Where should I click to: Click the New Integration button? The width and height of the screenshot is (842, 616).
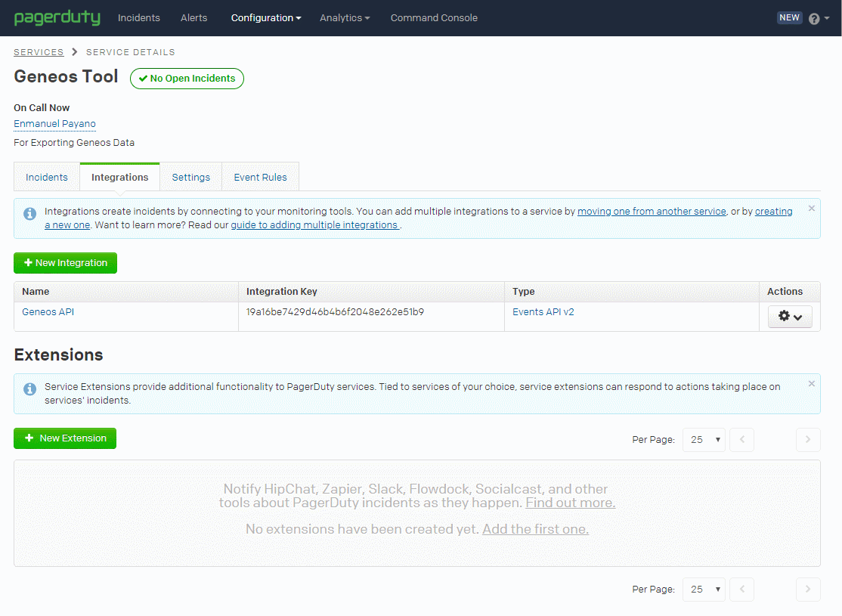pyautogui.click(x=66, y=262)
